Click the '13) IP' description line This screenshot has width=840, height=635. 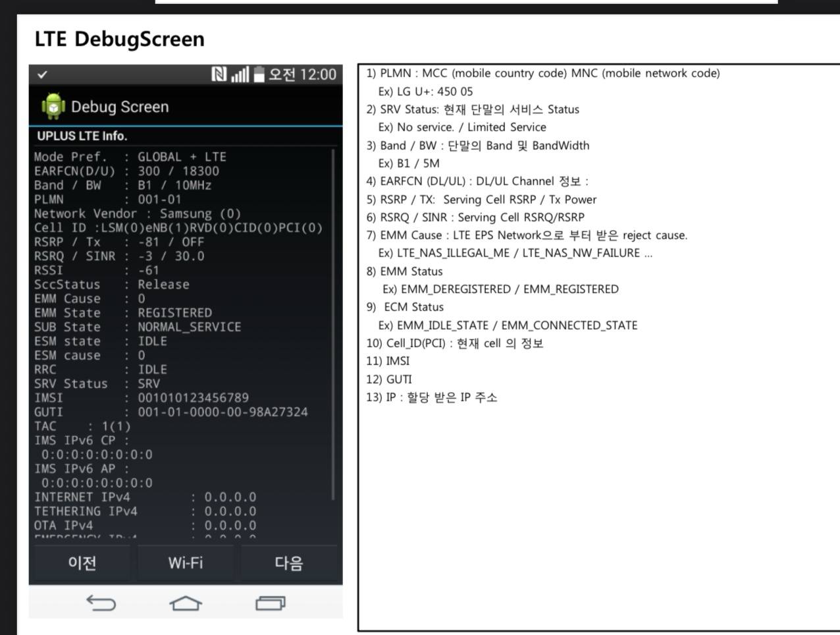point(432,397)
